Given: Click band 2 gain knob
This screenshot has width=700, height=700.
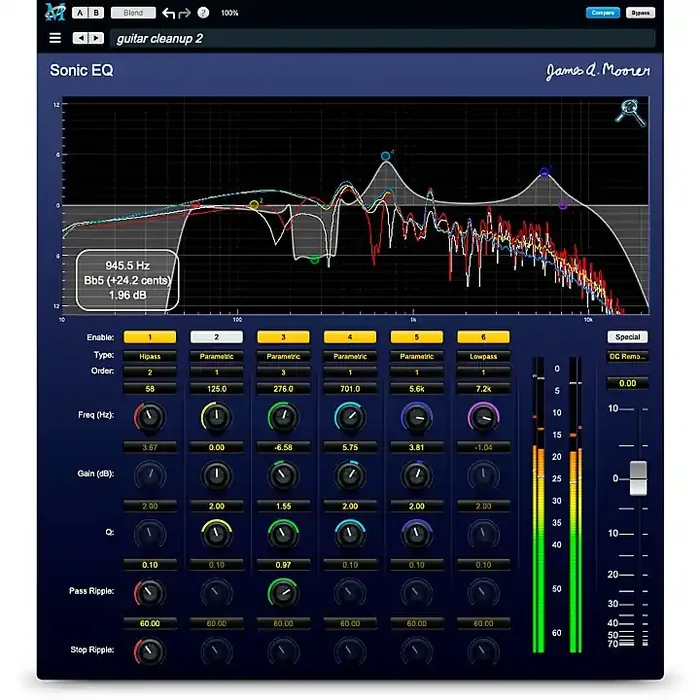Looking at the screenshot, I should click(x=217, y=475).
